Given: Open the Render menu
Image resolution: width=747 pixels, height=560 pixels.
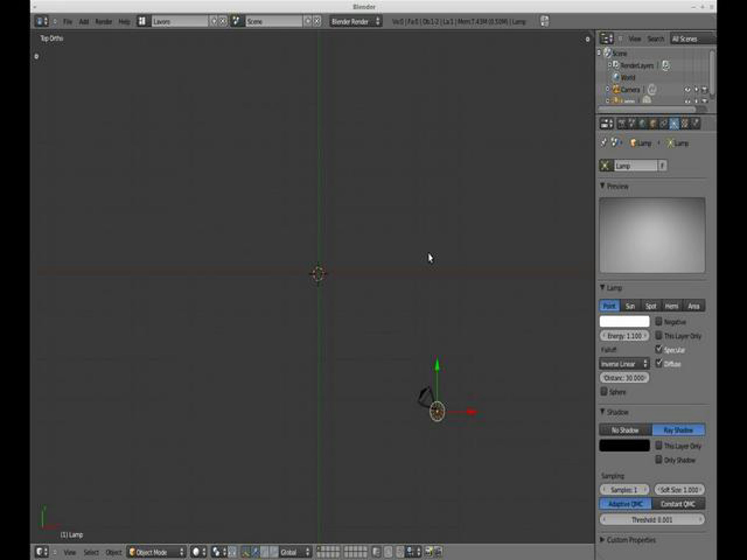Looking at the screenshot, I should point(103,21).
